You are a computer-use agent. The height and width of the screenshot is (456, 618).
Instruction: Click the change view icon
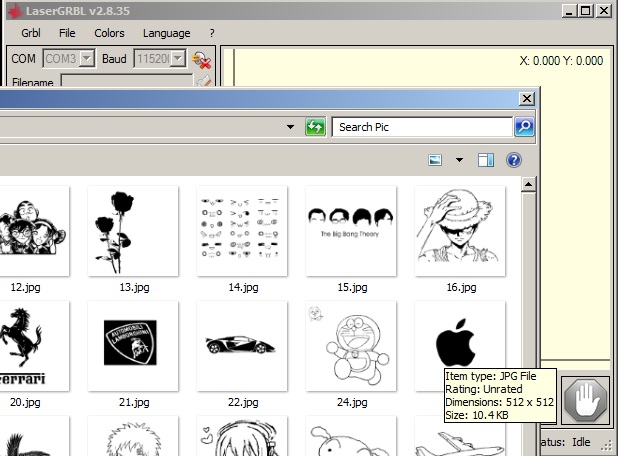[x=435, y=160]
